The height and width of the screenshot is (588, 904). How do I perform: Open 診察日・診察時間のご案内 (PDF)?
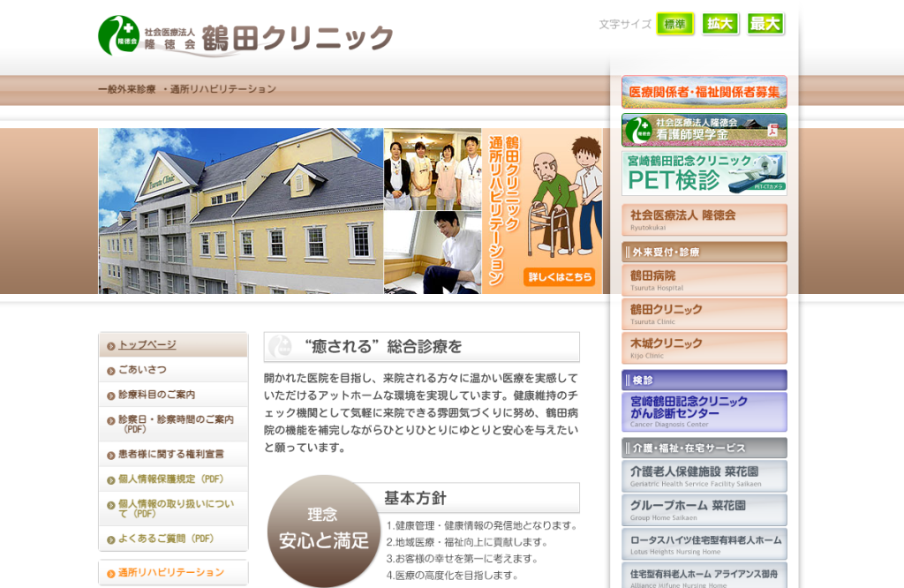(174, 425)
